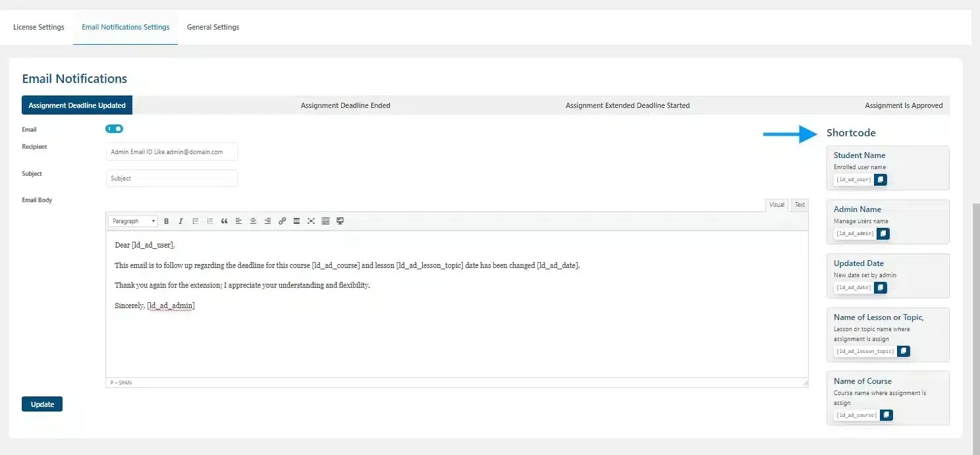Switch to the Text editing mode tab

[x=799, y=205]
